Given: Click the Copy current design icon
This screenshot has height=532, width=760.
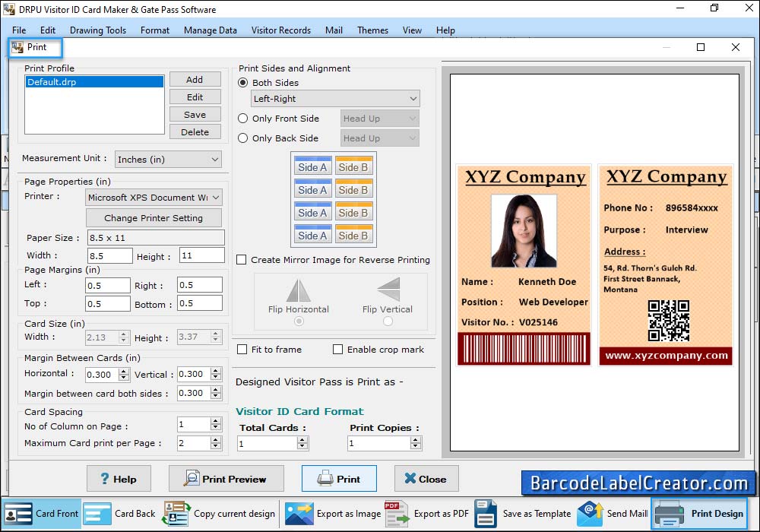Looking at the screenshot, I should 176,514.
